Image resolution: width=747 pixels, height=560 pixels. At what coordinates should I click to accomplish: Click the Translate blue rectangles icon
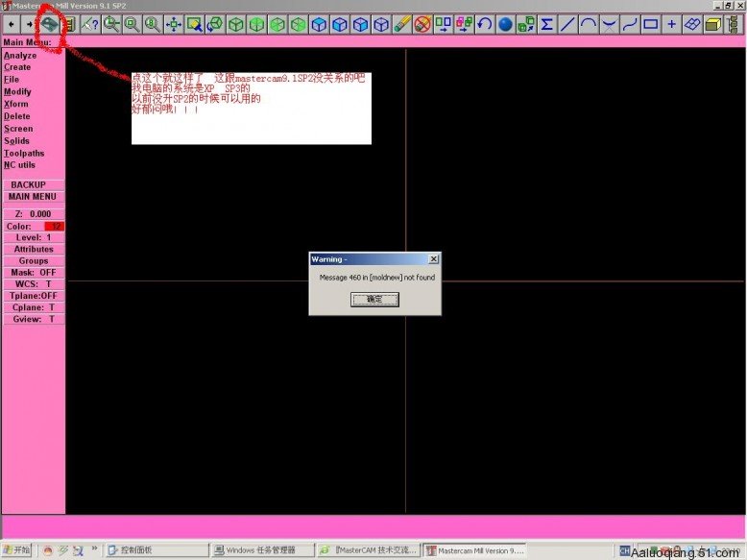point(444,24)
